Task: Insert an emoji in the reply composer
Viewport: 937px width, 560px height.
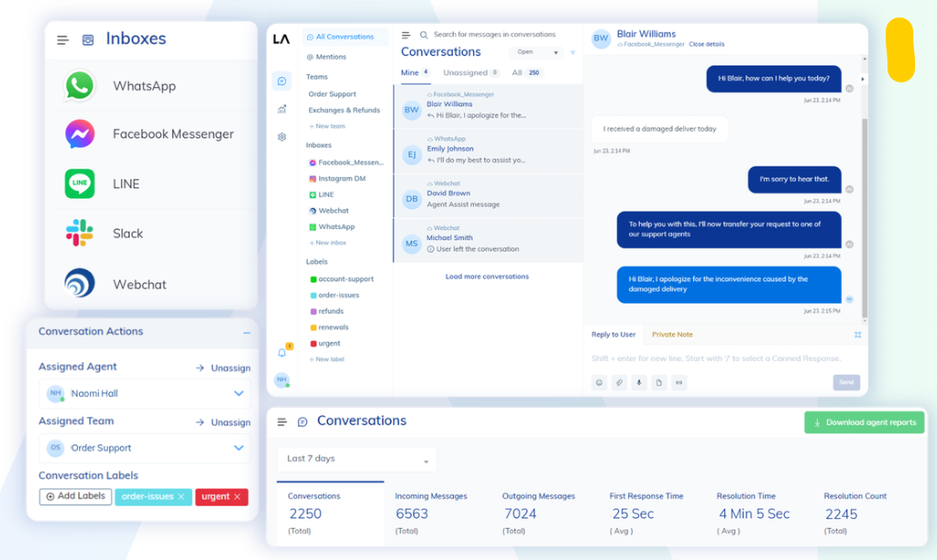Action: [599, 382]
